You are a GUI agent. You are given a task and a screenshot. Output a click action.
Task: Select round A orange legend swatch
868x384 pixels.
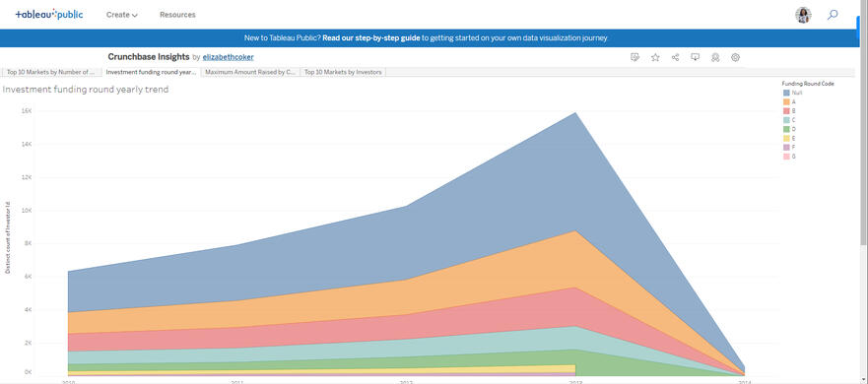(785, 101)
